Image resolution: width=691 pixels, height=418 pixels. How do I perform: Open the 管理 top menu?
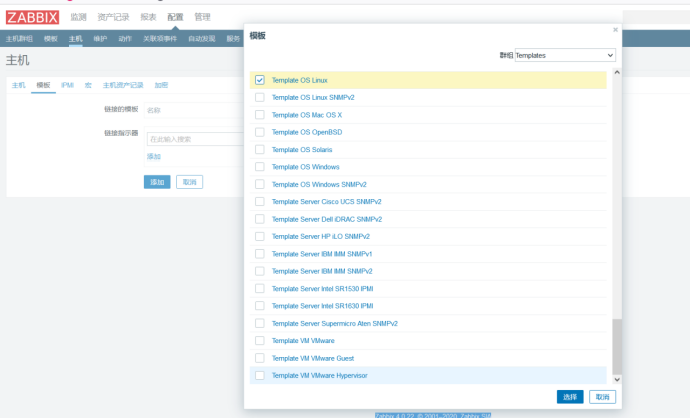202,17
